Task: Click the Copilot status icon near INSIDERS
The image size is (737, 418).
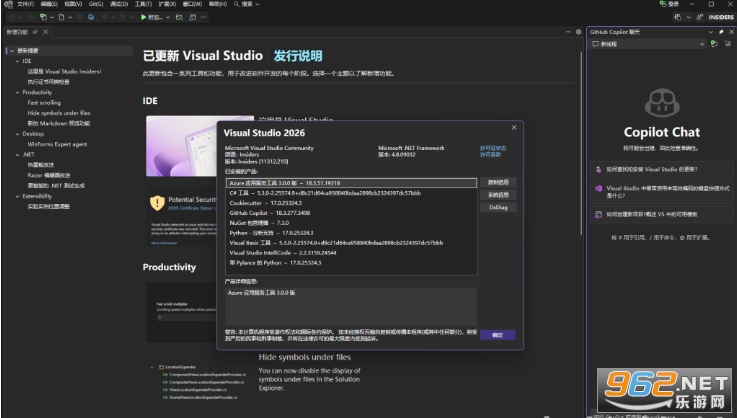Action: click(x=677, y=17)
